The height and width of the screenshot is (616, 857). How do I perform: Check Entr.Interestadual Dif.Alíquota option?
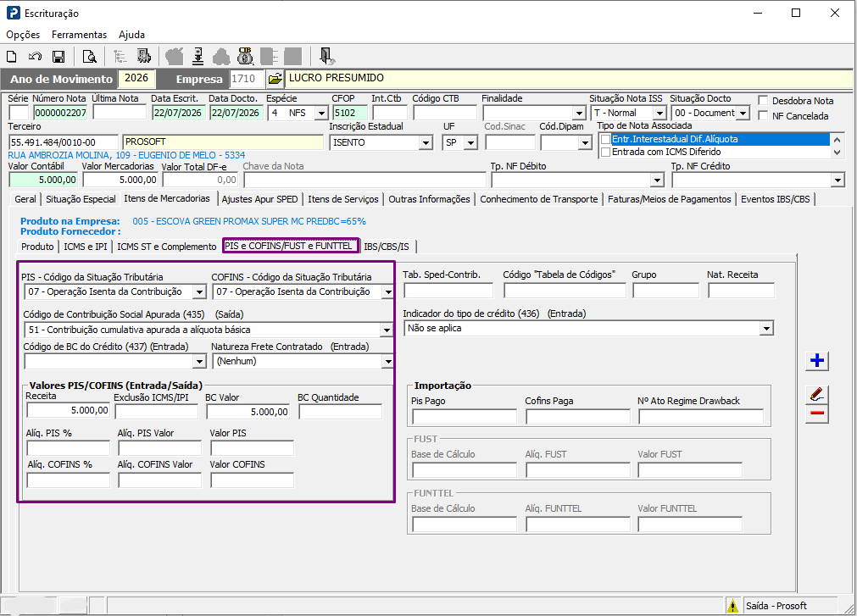605,139
